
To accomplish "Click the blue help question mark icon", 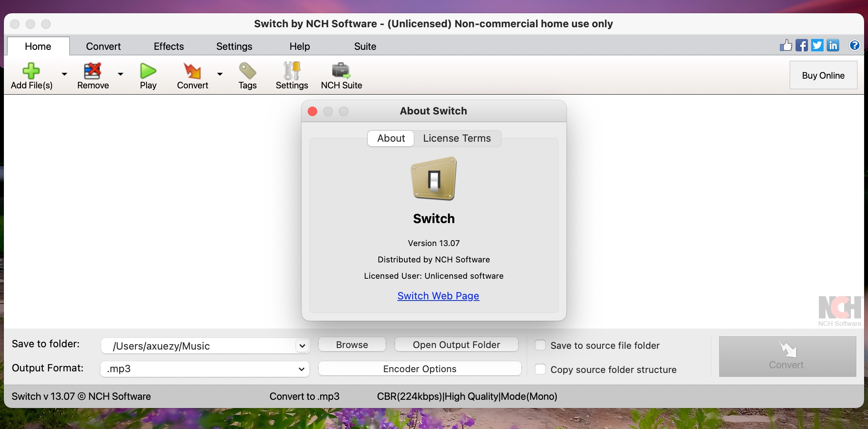I will tap(854, 46).
